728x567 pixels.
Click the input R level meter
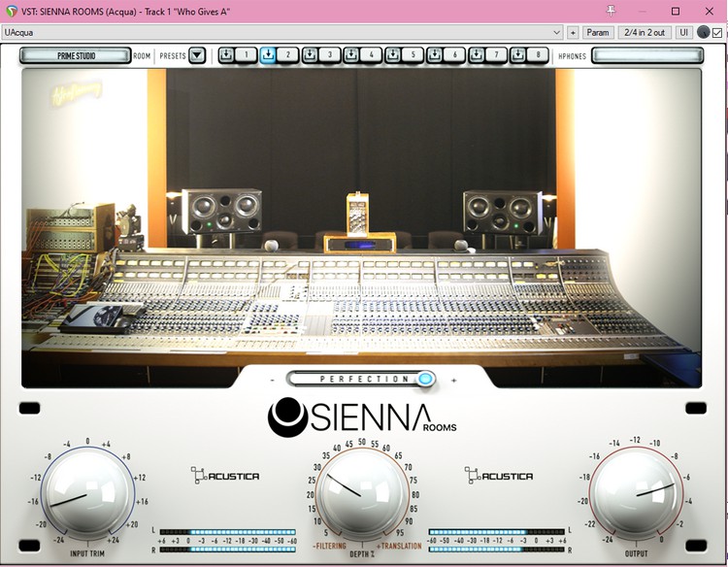(x=227, y=550)
